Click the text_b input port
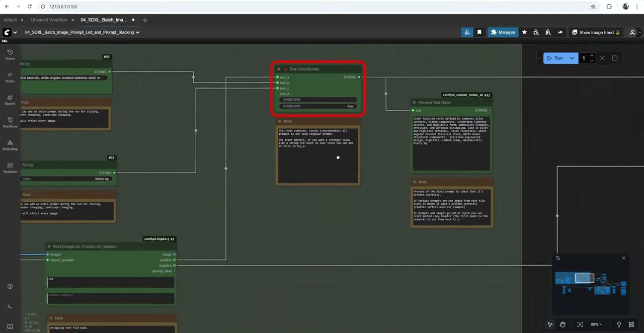The width and height of the screenshot is (644, 333). [x=277, y=82]
